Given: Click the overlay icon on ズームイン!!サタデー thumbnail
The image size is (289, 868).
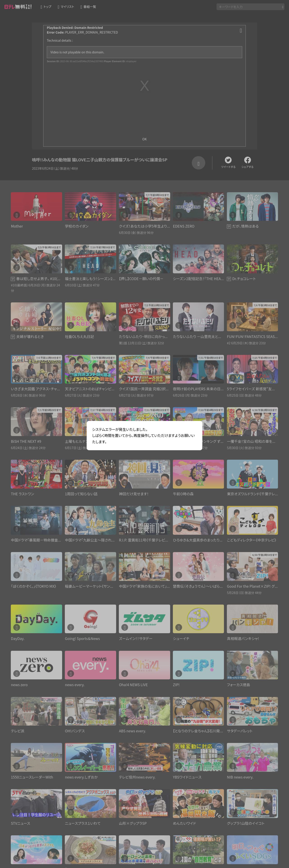Looking at the screenshot, I should tap(124, 627).
